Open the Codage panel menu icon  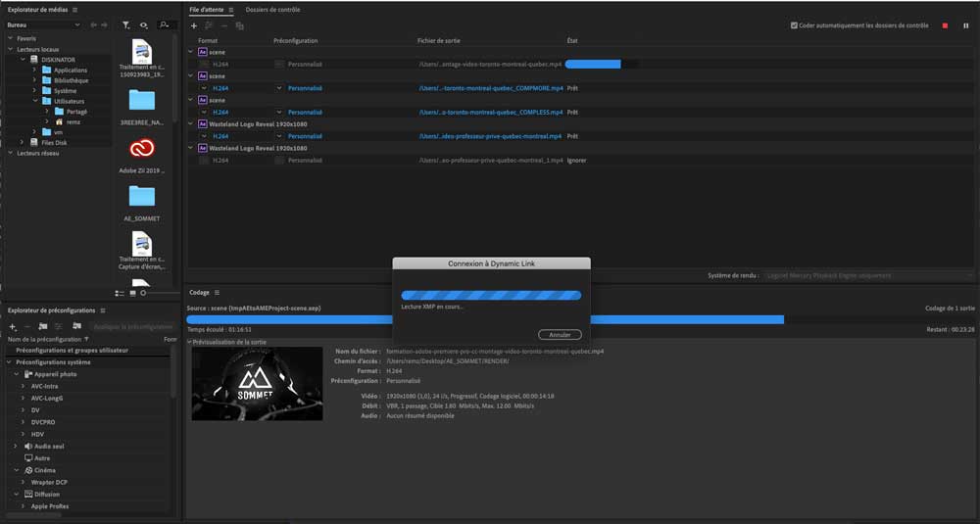coord(217,292)
